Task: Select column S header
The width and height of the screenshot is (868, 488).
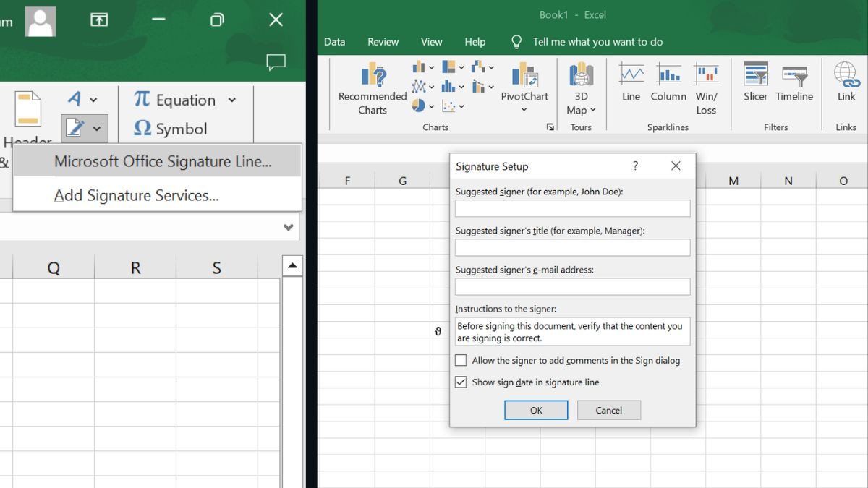Action: [216, 268]
